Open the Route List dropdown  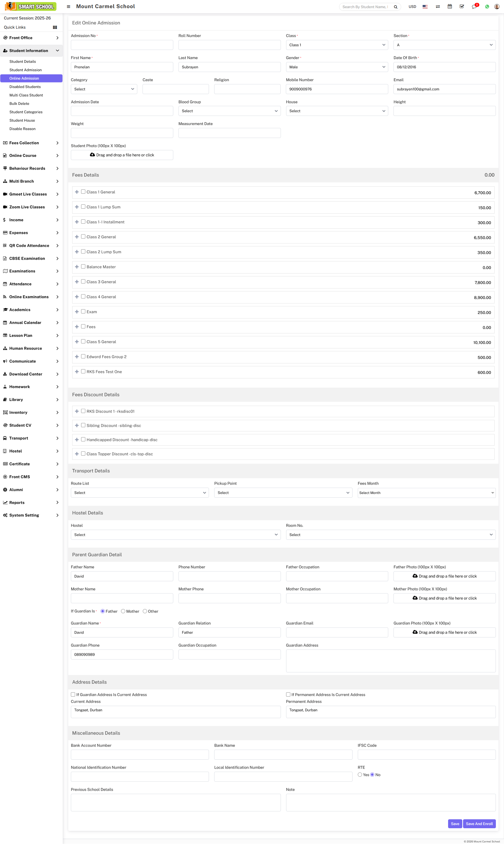tap(140, 492)
